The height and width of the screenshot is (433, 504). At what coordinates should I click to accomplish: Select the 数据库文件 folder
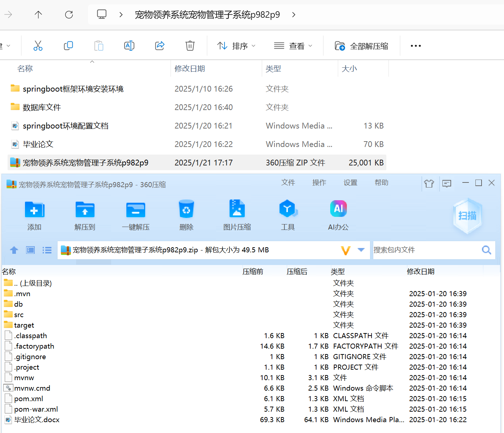[x=42, y=107]
